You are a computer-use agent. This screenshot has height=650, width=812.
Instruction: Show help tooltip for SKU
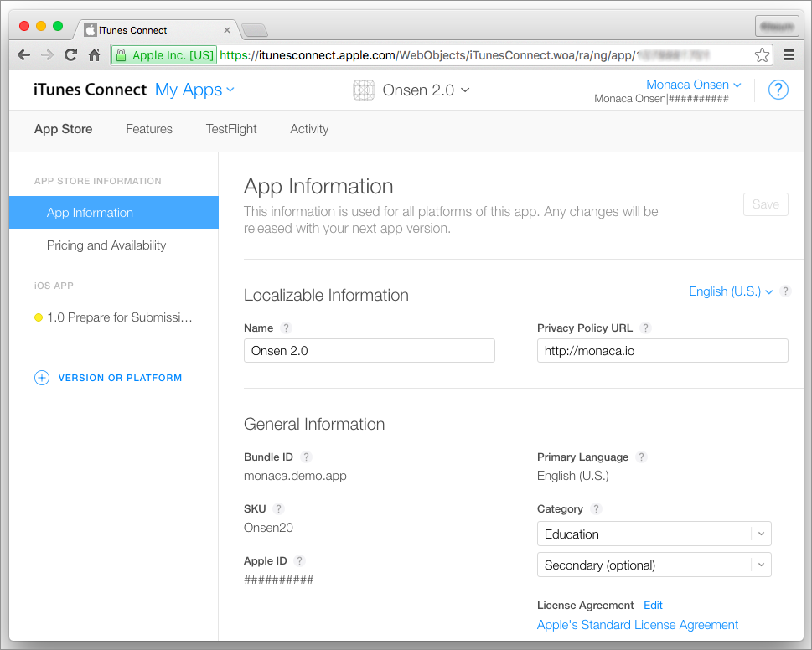click(278, 508)
